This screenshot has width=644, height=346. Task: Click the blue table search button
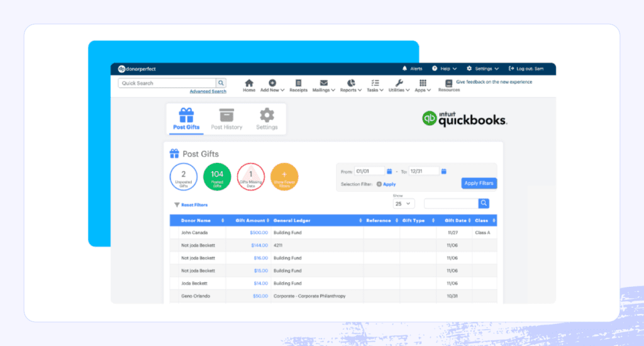coord(484,203)
